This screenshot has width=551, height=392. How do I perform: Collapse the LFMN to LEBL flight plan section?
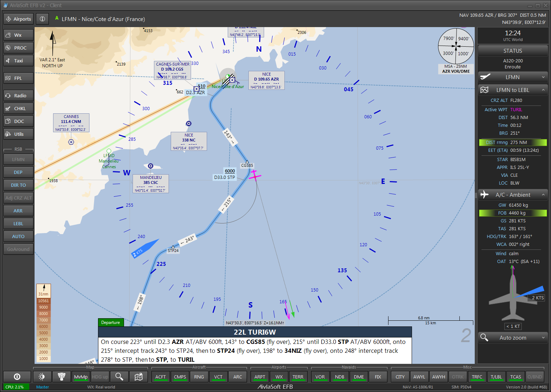click(543, 90)
